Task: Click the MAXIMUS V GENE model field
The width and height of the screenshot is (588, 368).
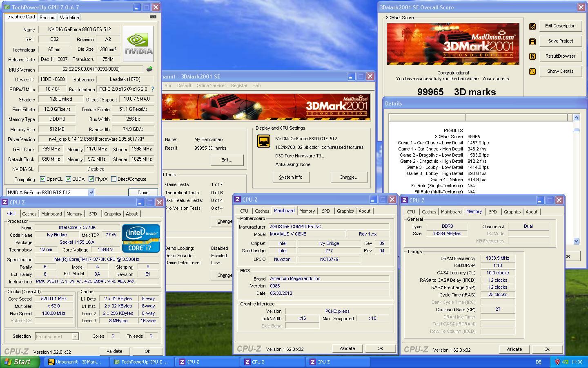Action: pyautogui.click(x=307, y=234)
